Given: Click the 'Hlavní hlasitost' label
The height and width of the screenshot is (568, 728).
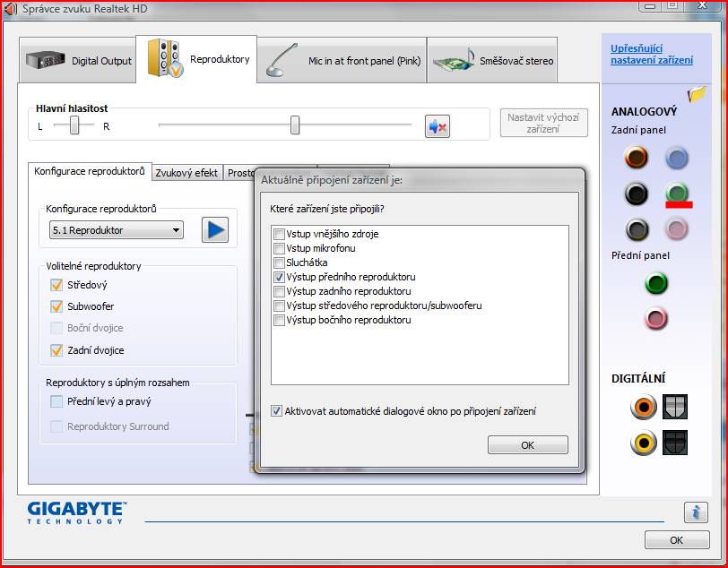Looking at the screenshot, I should 72,108.
